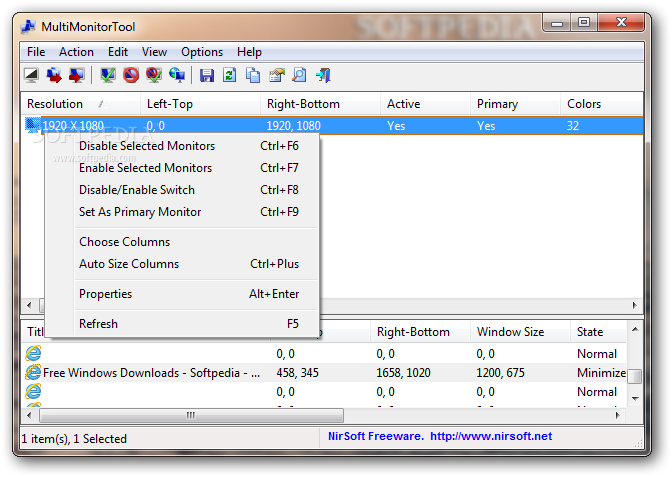This screenshot has width=672, height=477.
Task: Click the Minimize state cell
Action: (x=601, y=373)
